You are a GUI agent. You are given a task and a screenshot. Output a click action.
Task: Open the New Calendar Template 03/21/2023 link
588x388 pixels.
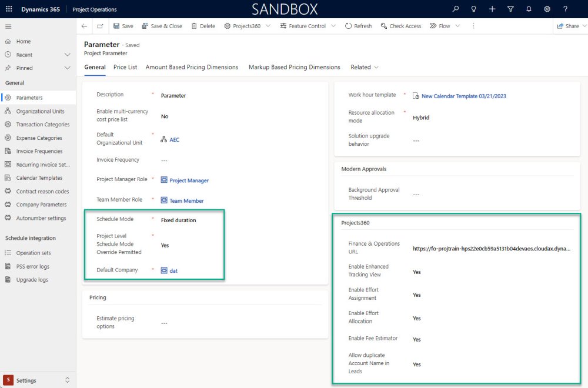click(464, 96)
